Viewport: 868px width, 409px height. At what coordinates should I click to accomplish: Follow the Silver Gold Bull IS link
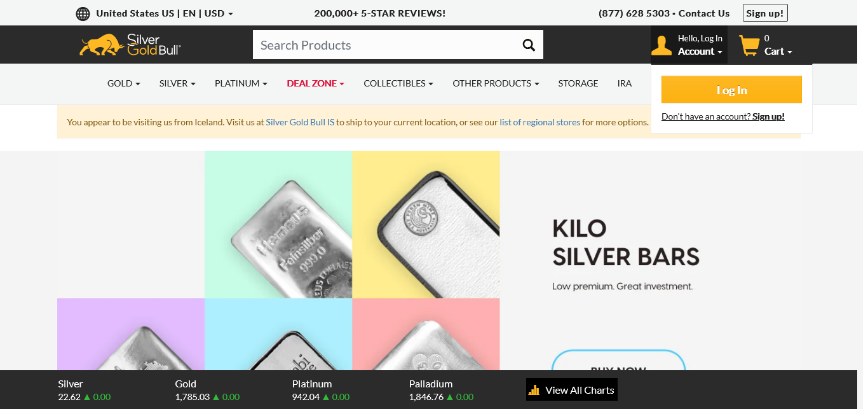300,122
